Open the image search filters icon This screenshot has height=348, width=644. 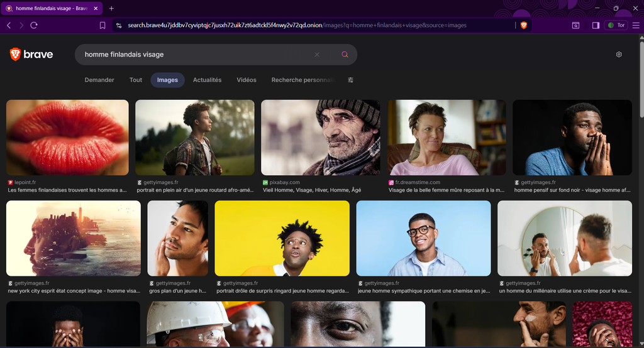[351, 80]
